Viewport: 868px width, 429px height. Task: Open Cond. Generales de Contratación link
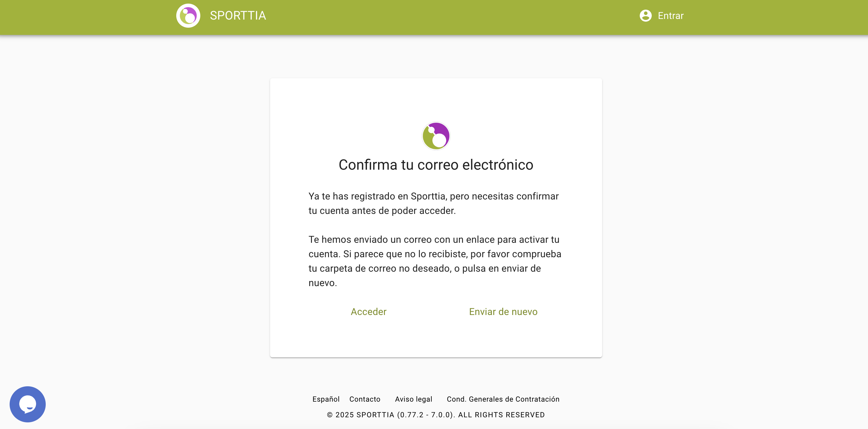503,399
